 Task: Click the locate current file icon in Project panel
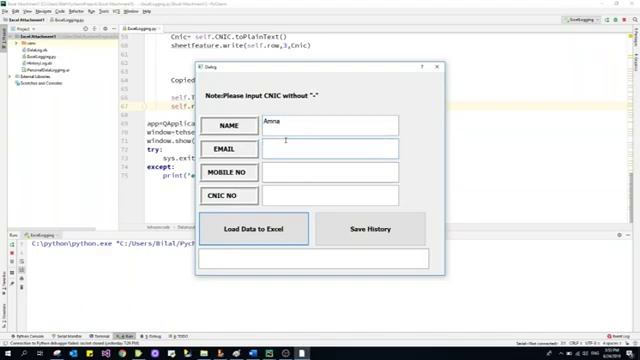[85, 29]
